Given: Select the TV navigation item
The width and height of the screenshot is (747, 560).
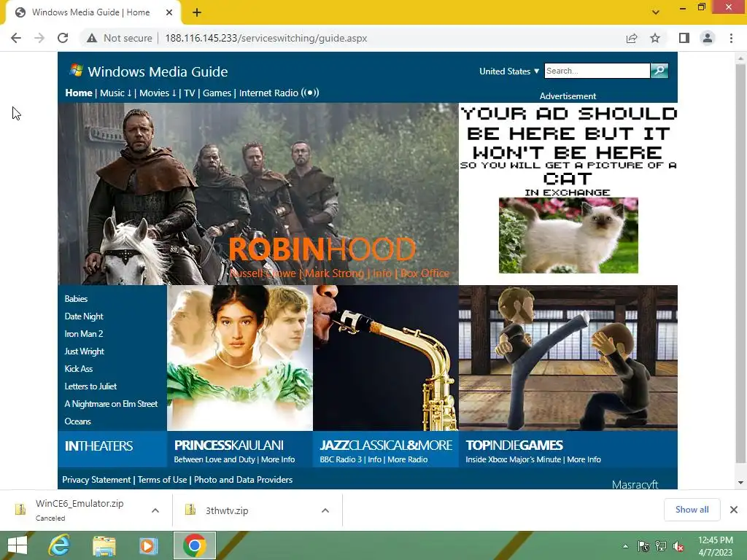Looking at the screenshot, I should pos(189,93).
